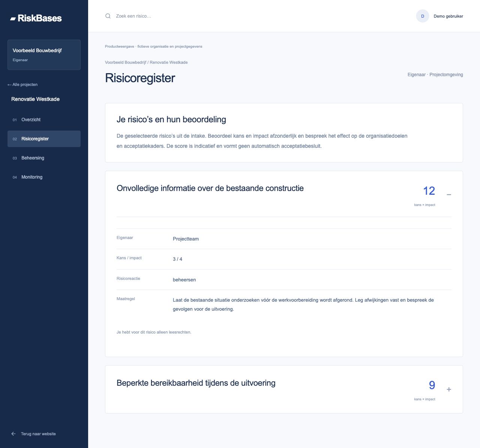The image size is (480, 448).
Task: Click the RiskBases logo
Action: pyautogui.click(x=36, y=18)
